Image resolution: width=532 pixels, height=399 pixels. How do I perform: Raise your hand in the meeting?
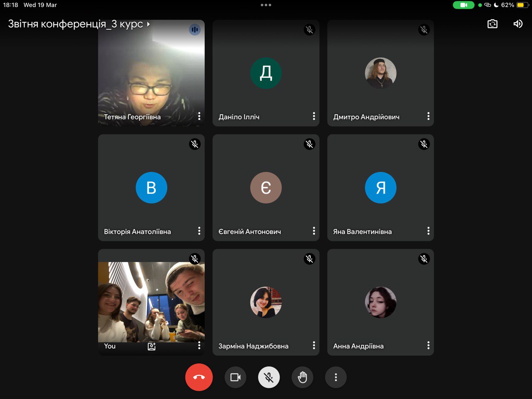coord(302,377)
